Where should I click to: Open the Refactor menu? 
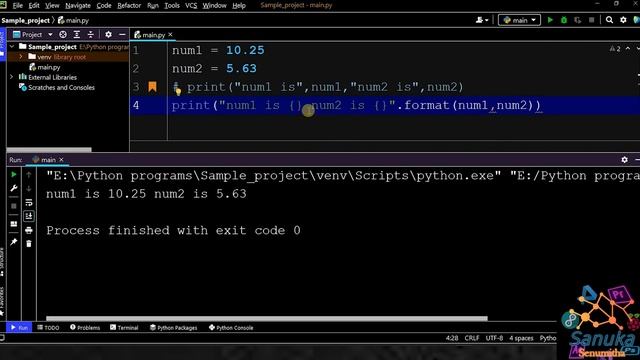point(129,5)
